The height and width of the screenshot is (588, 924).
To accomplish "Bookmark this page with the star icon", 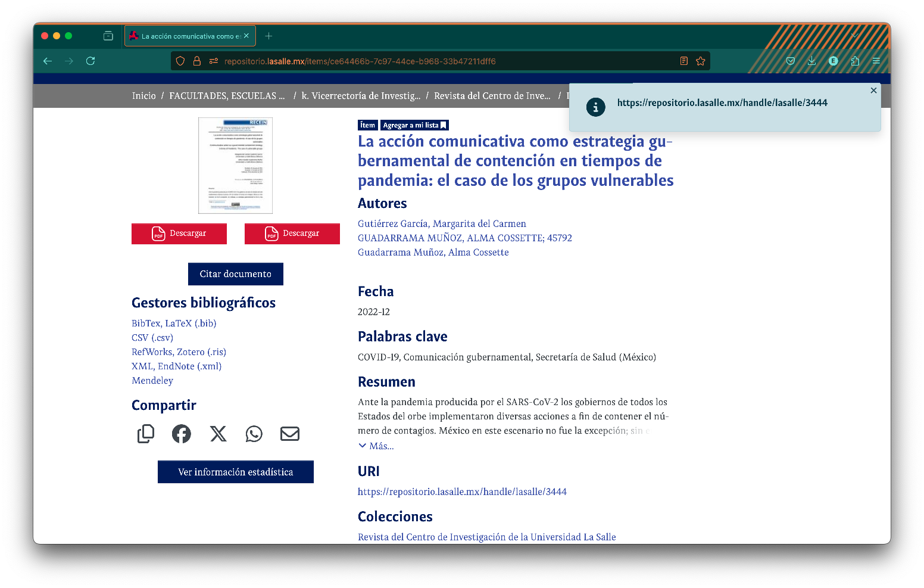I will tap(701, 61).
